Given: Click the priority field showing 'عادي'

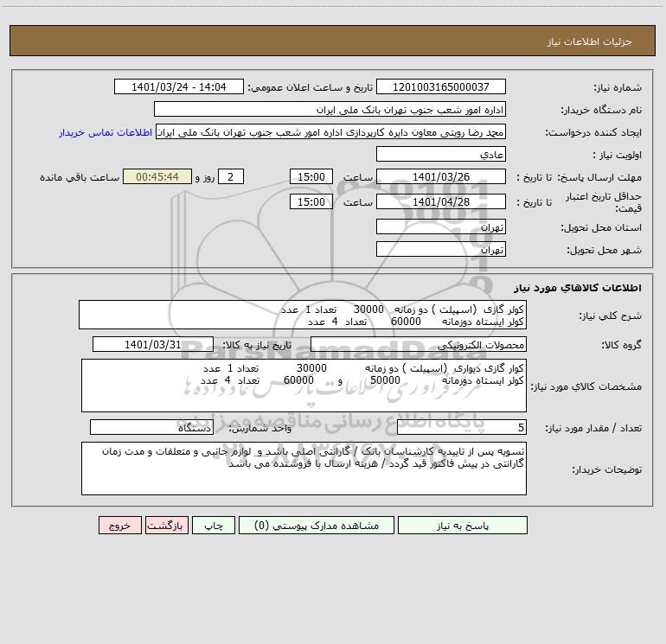Looking at the screenshot, I should click(x=441, y=154).
